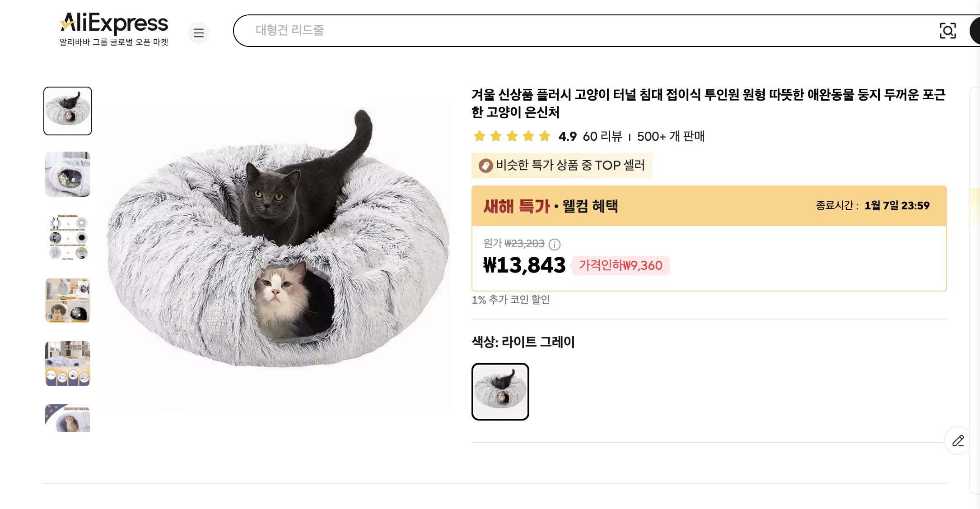The height and width of the screenshot is (509, 980).
Task: Select the first product thumbnail in sidebar
Action: click(67, 110)
